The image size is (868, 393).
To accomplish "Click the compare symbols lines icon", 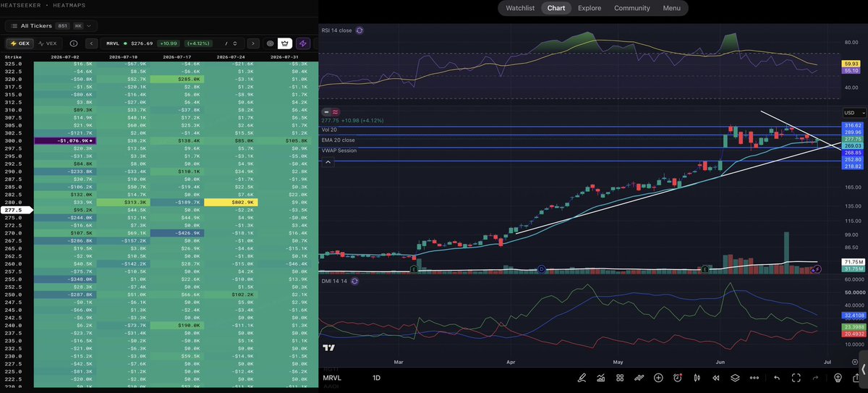I will [x=639, y=378].
